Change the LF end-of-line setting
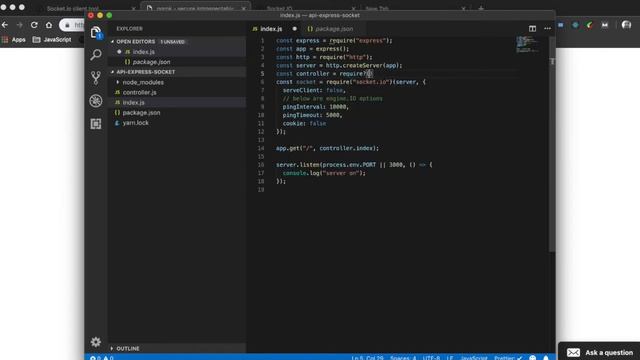 pos(450,358)
